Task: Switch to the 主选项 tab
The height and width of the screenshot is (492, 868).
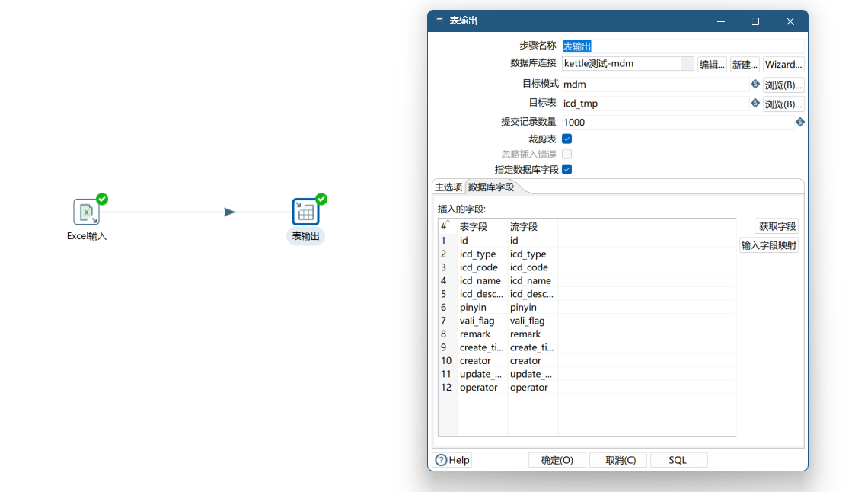Action: click(x=448, y=187)
